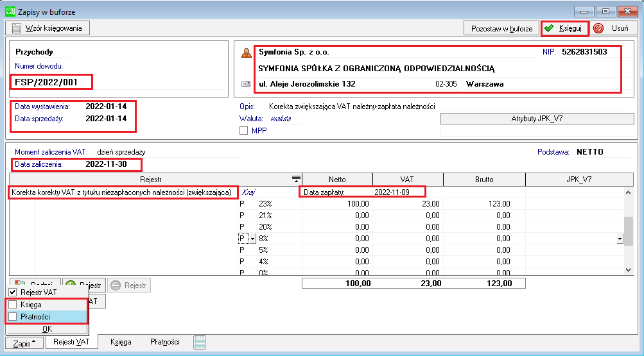Click the Symfonia app icon in title bar
This screenshot has height=356, width=644.
10,12
